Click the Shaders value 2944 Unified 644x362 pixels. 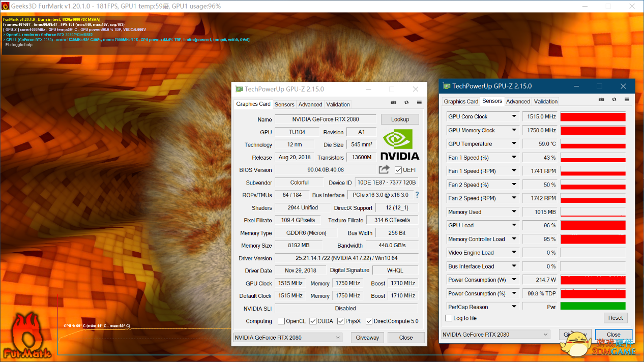point(303,207)
